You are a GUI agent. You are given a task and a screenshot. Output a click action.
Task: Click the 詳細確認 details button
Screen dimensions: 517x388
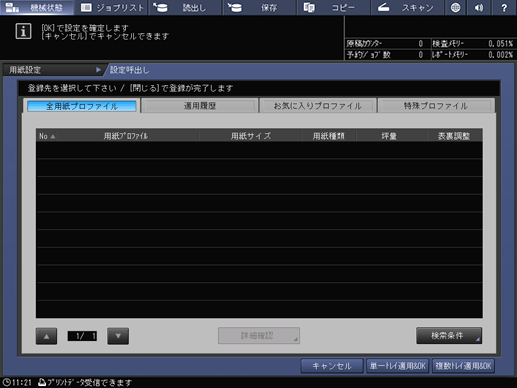coord(259,335)
